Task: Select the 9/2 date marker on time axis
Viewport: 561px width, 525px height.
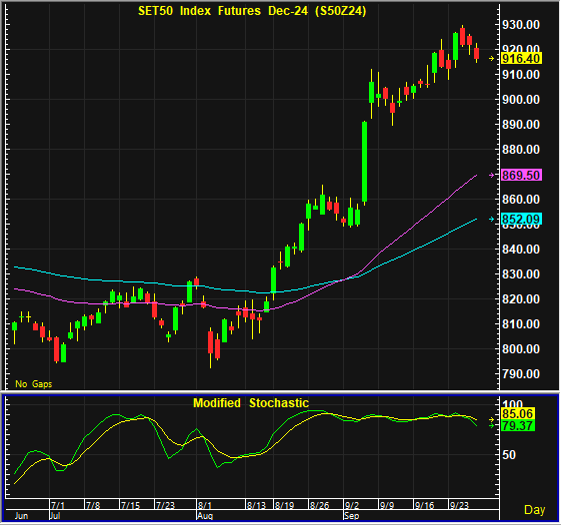Action: point(352,505)
